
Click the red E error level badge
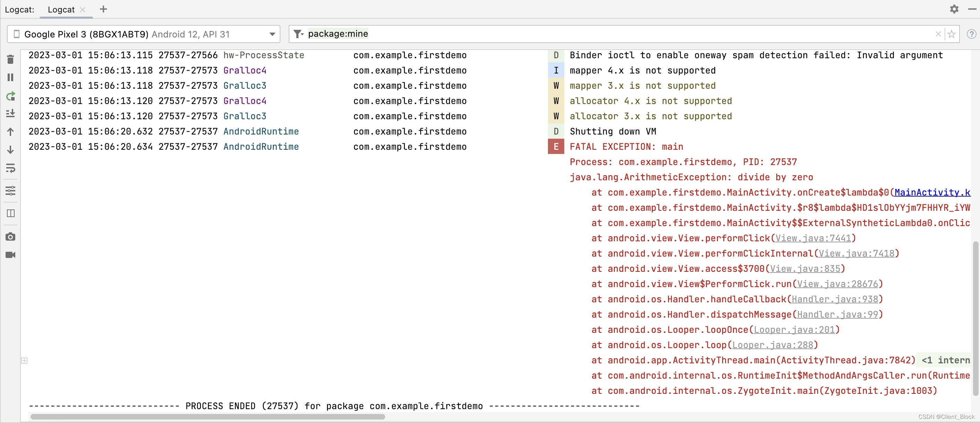click(x=556, y=147)
